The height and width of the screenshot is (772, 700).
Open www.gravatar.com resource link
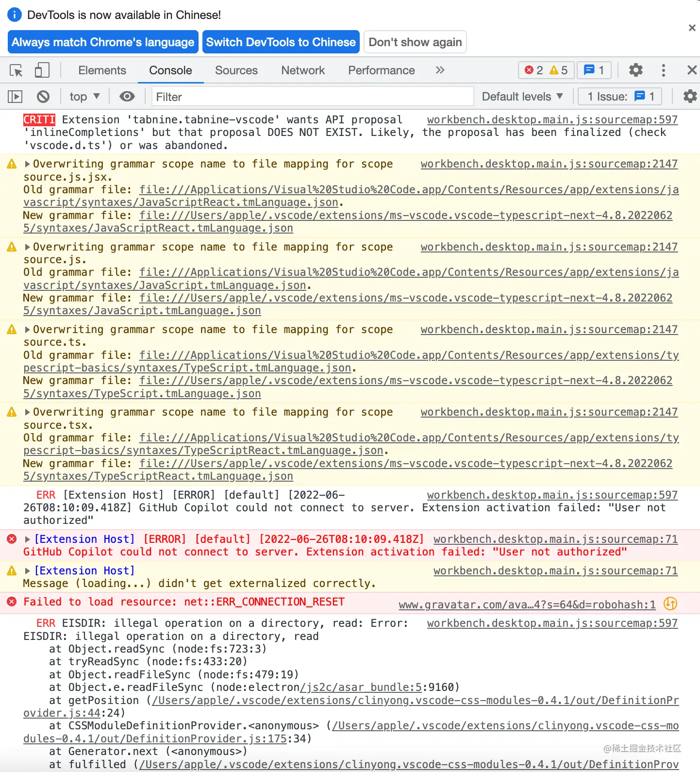coord(527,604)
